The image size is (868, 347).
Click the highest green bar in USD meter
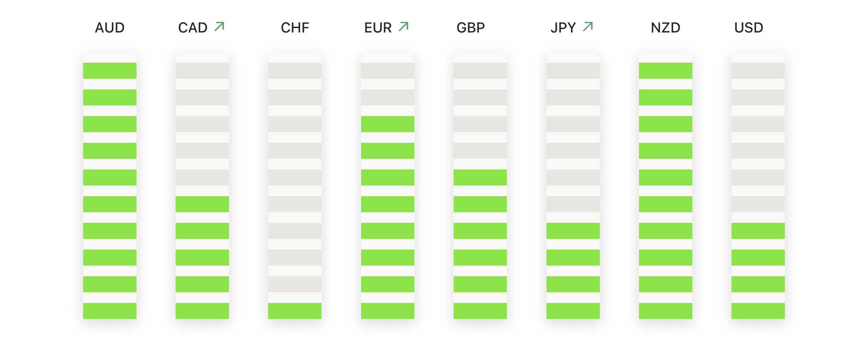coord(758,231)
